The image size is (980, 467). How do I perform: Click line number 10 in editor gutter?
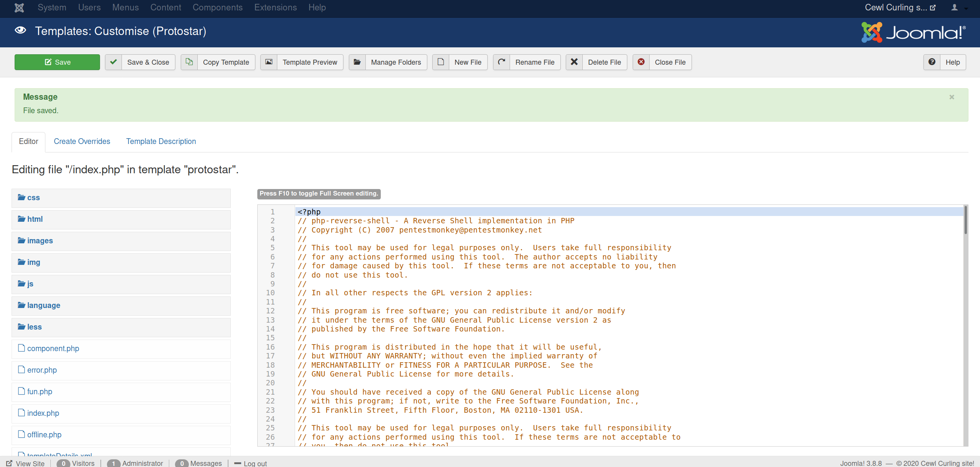270,293
